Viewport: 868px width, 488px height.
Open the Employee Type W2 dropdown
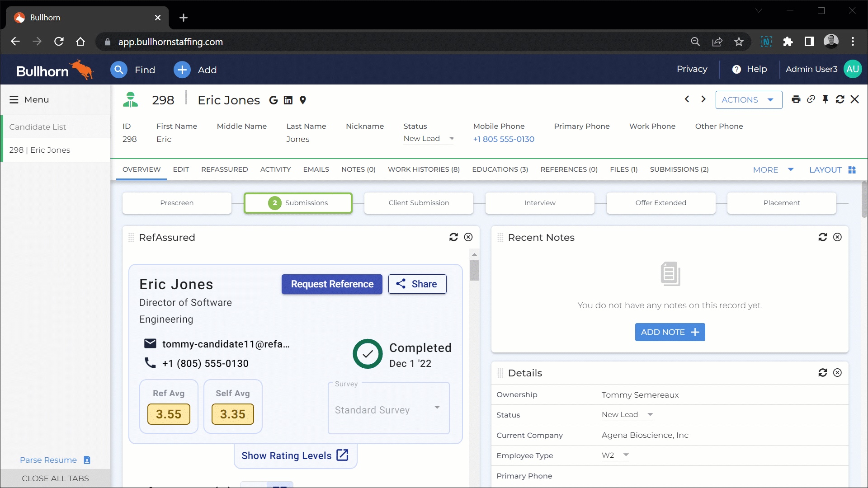[615, 455]
